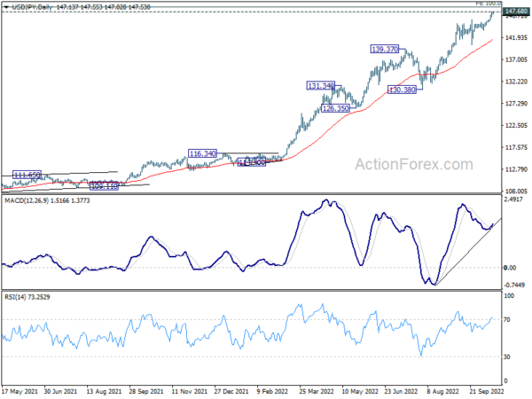Click the 111.650 price label

(x=27, y=175)
